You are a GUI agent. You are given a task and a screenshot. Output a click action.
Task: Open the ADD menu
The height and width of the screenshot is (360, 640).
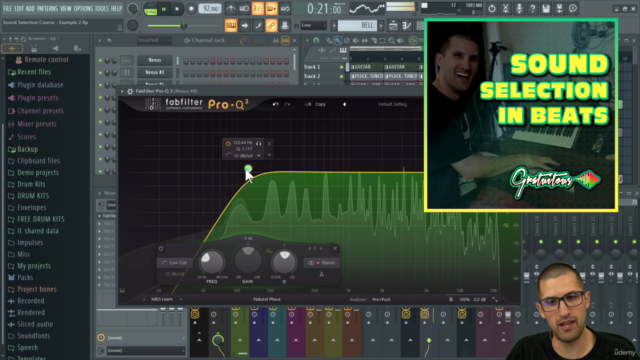click(x=31, y=9)
